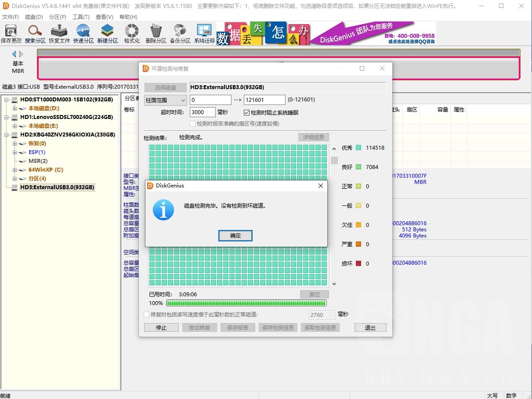Click the 新建分区 (New Partition) icon

[108, 33]
